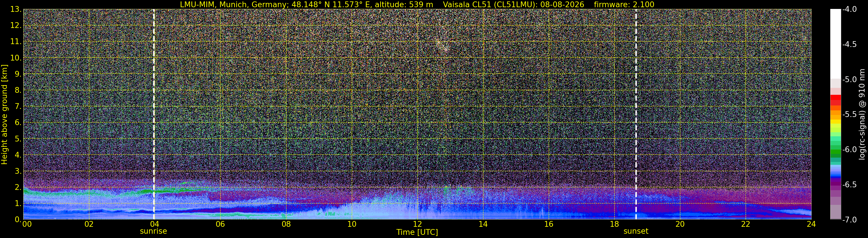The width and height of the screenshot is (868, 238).
Task: Click the time axis tick label '16'
Action: pyautogui.click(x=548, y=224)
